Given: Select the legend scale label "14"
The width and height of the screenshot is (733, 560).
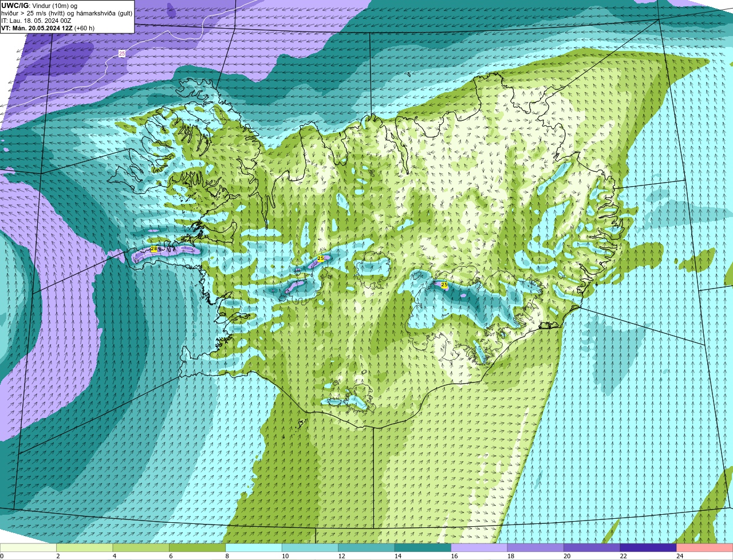Looking at the screenshot, I should click(x=398, y=556).
